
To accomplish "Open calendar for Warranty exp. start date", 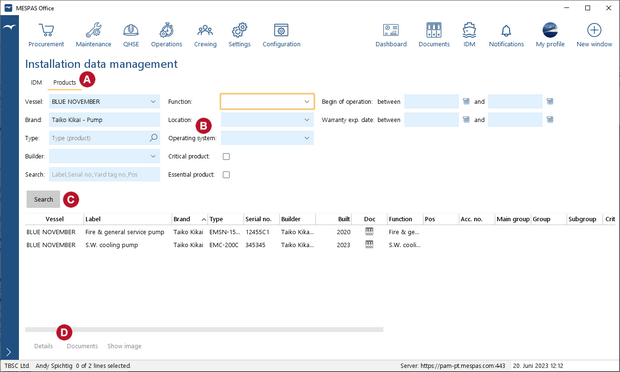I will point(466,120).
